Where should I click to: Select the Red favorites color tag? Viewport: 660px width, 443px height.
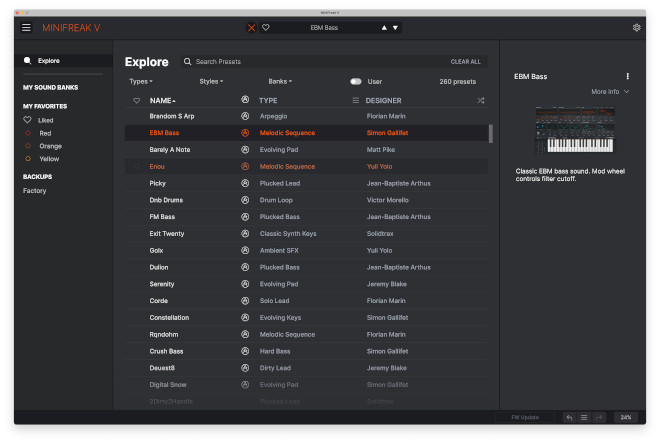(x=45, y=133)
